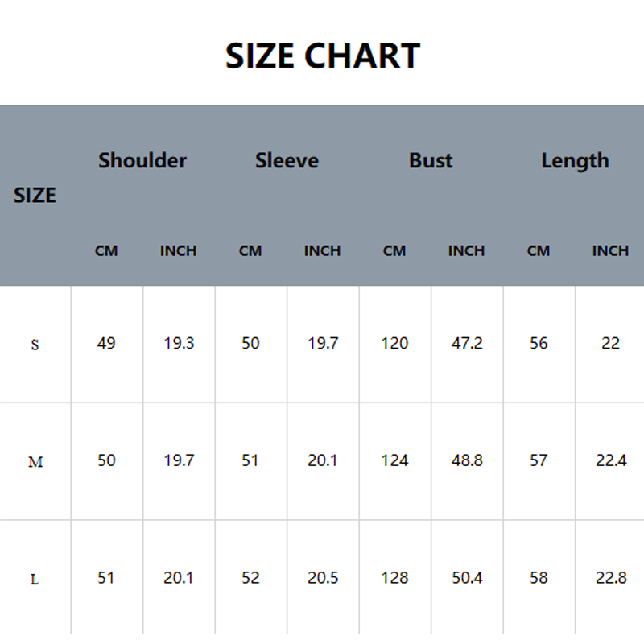Select the 128 cm bust cell

click(x=394, y=578)
